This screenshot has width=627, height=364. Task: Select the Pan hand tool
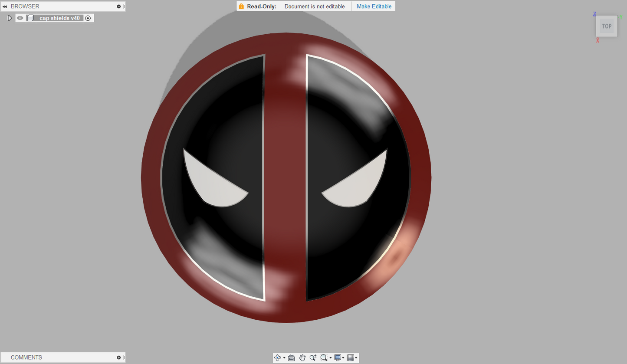click(302, 357)
